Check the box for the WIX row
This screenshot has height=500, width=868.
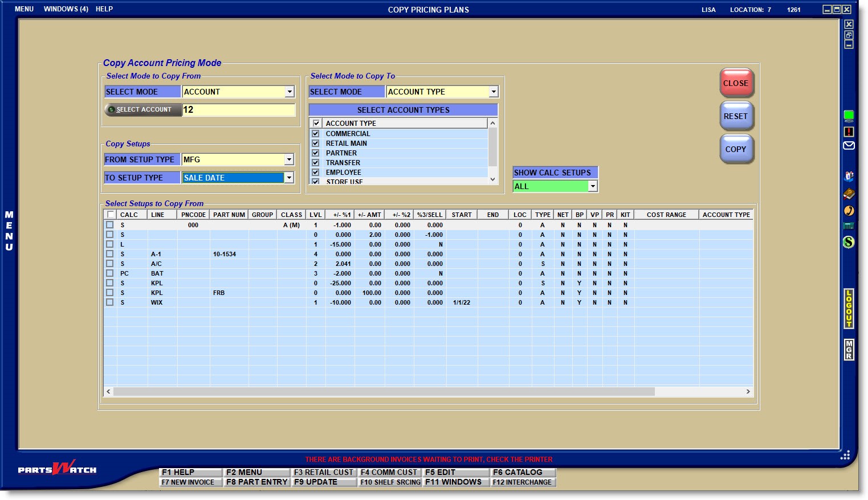[x=110, y=302]
